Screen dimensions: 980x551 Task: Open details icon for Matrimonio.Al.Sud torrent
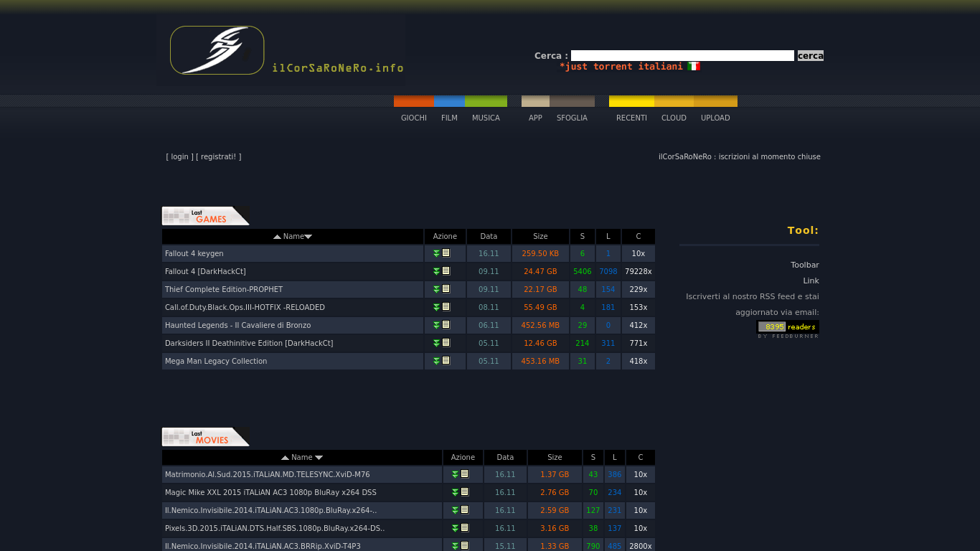pyautogui.click(x=465, y=474)
